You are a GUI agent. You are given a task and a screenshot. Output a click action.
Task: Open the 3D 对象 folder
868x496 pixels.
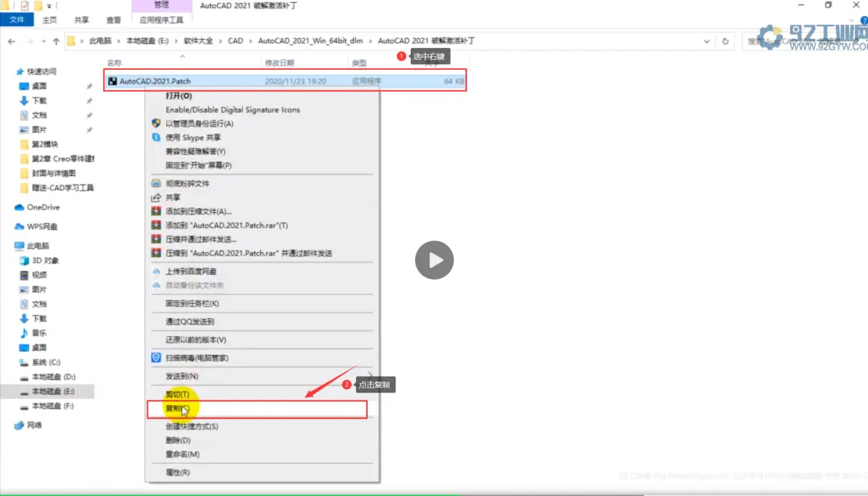tap(45, 260)
